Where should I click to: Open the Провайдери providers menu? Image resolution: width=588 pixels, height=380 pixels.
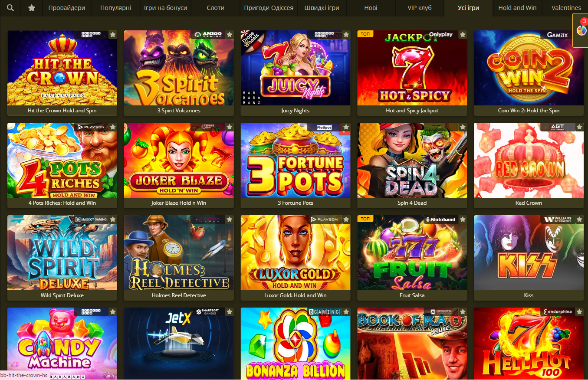click(67, 8)
